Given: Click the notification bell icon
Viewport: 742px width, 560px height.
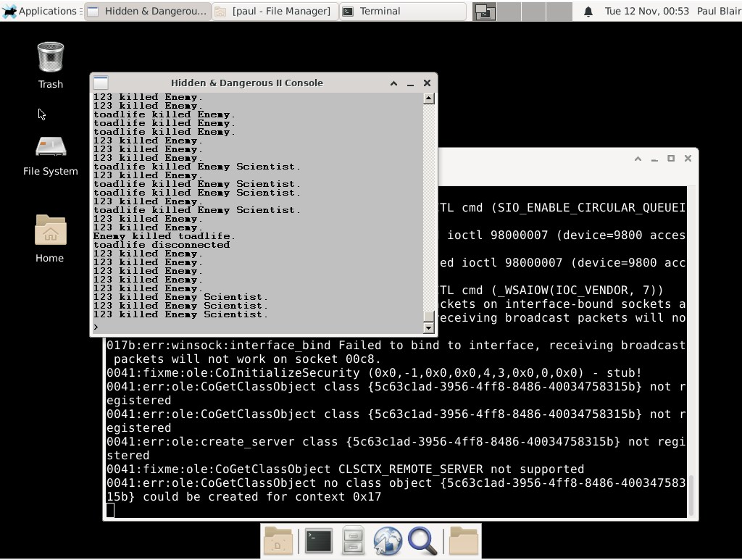Looking at the screenshot, I should pos(588,12).
